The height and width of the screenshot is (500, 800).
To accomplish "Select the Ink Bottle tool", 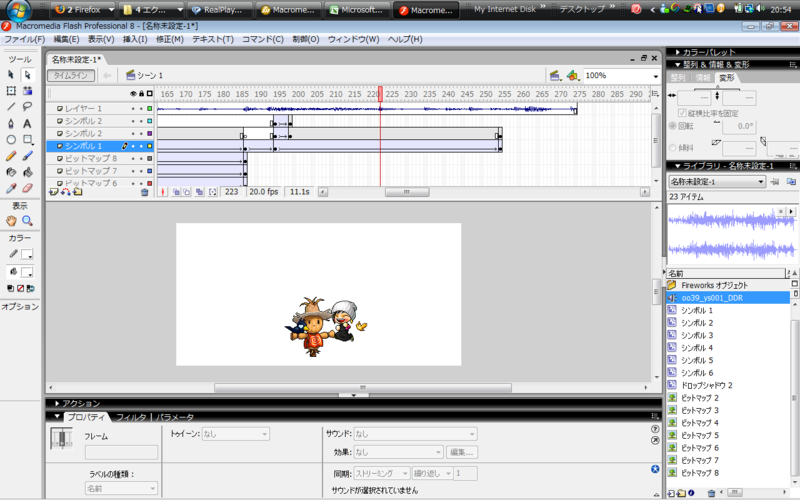I will click(11, 172).
